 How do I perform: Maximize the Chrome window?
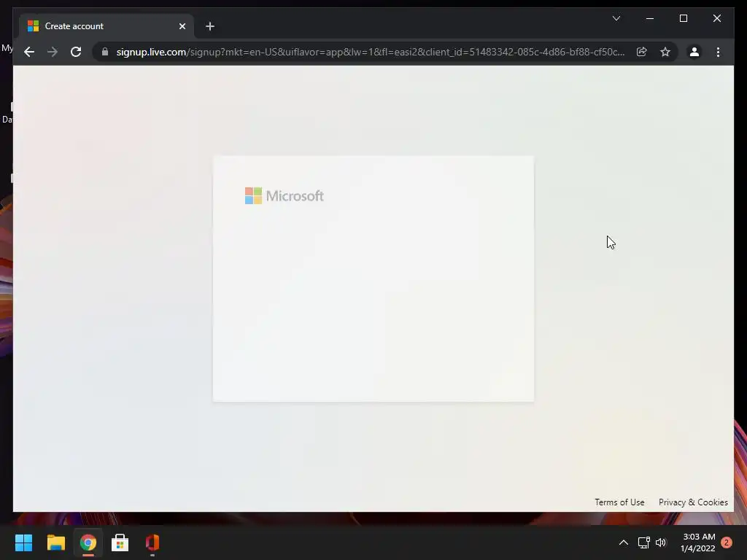[x=683, y=18]
